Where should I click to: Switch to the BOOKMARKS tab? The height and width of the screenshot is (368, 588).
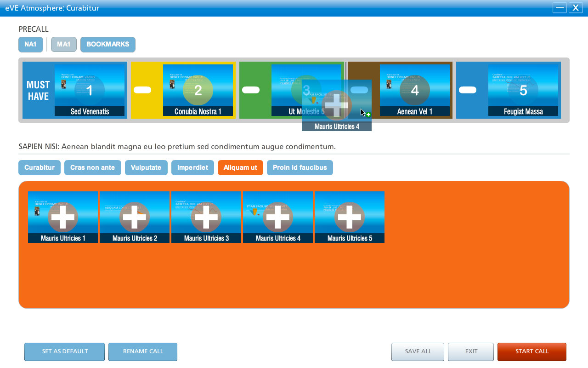[x=108, y=45]
